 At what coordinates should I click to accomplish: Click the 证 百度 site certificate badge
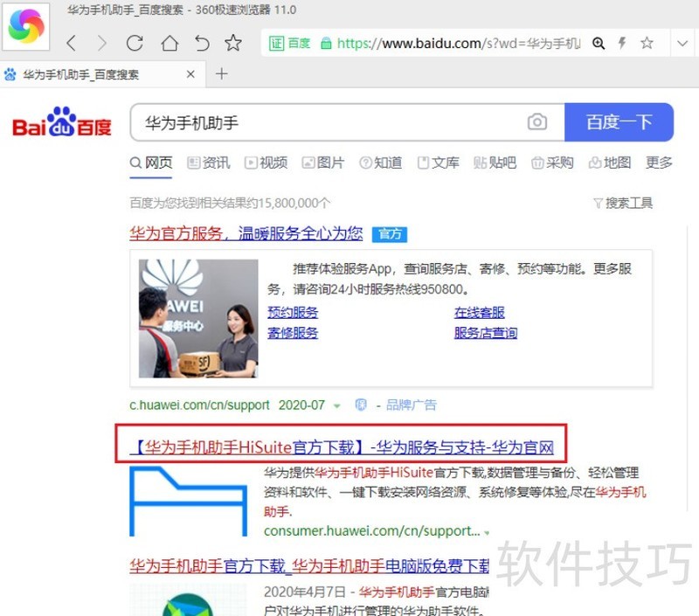click(x=289, y=43)
